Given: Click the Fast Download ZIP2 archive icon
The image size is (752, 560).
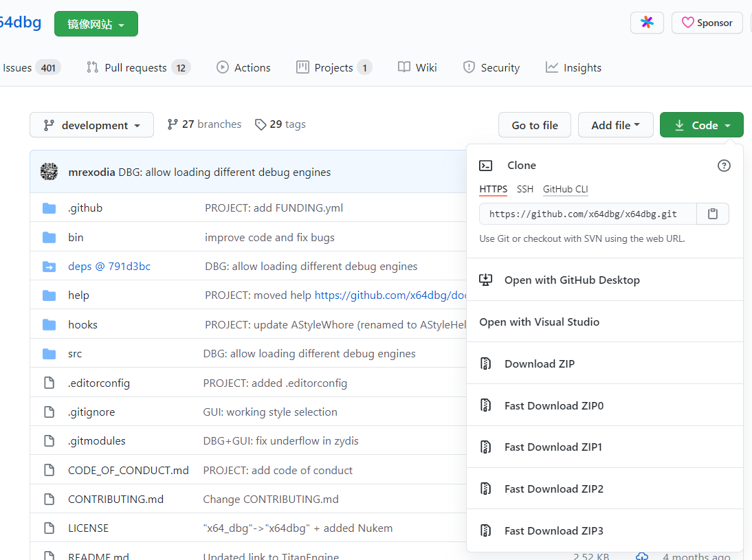Looking at the screenshot, I should tap(485, 489).
